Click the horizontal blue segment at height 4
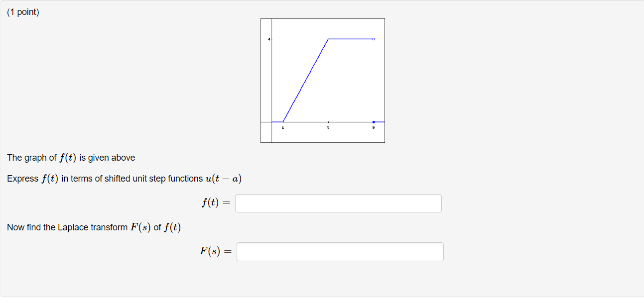Screen dimensions: 644x298 click(x=351, y=39)
